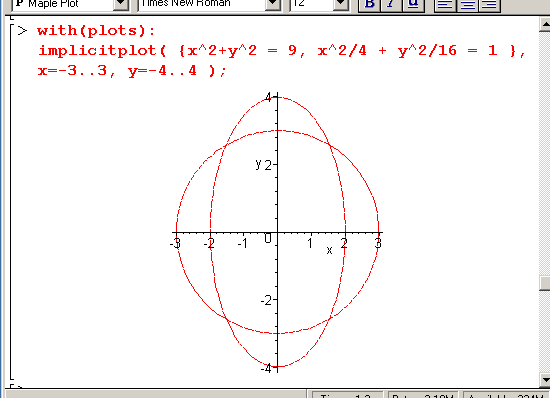Open the font size 12 dropdown arrow
This screenshot has width=550, height=398.
340,4
